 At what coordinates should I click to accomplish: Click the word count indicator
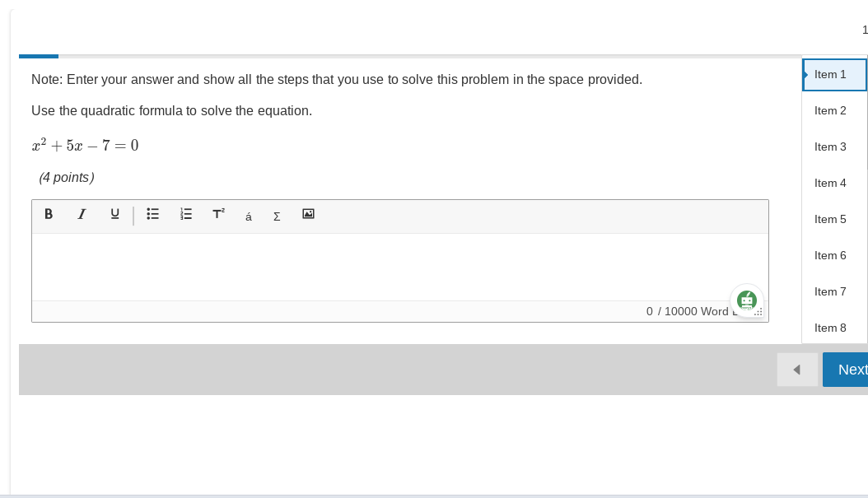point(688,311)
